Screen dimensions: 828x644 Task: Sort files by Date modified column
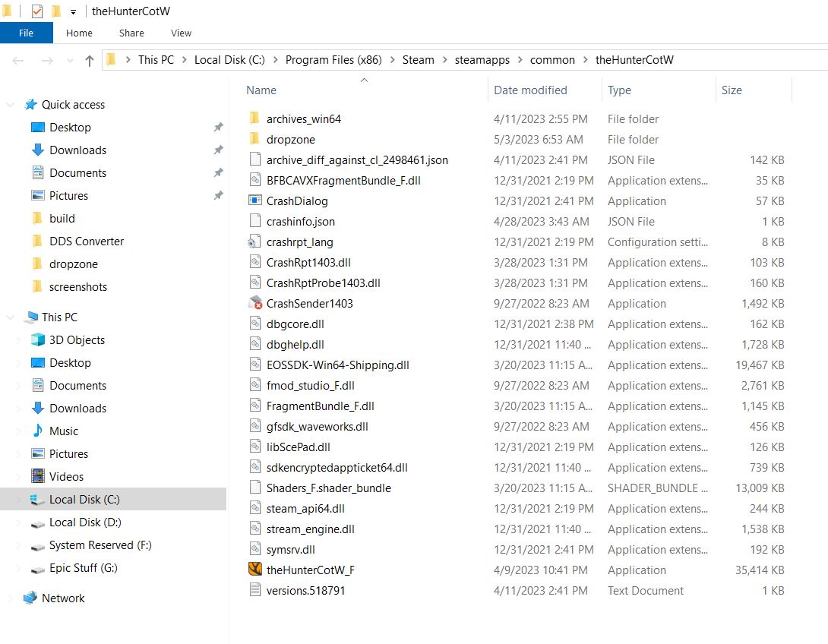click(x=545, y=90)
